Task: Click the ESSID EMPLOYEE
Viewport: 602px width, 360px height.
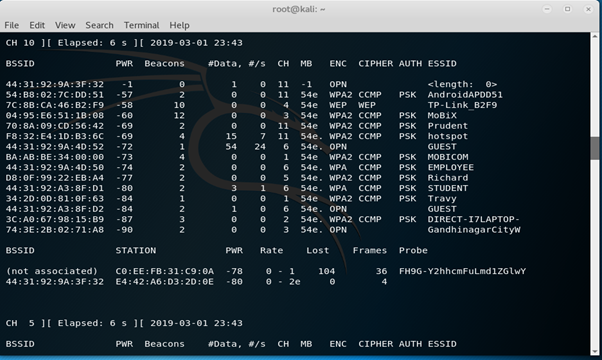Action: pos(451,167)
